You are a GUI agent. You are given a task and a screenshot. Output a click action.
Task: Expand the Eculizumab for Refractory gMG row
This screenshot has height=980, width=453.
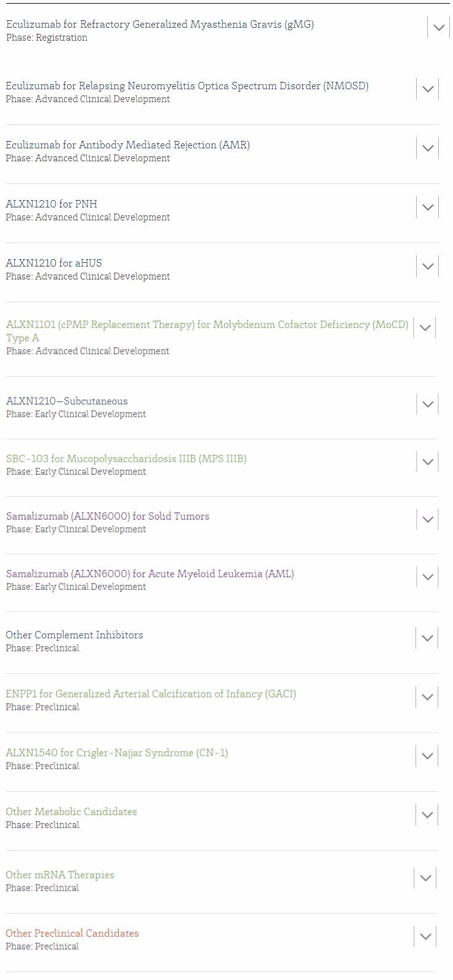438,28
